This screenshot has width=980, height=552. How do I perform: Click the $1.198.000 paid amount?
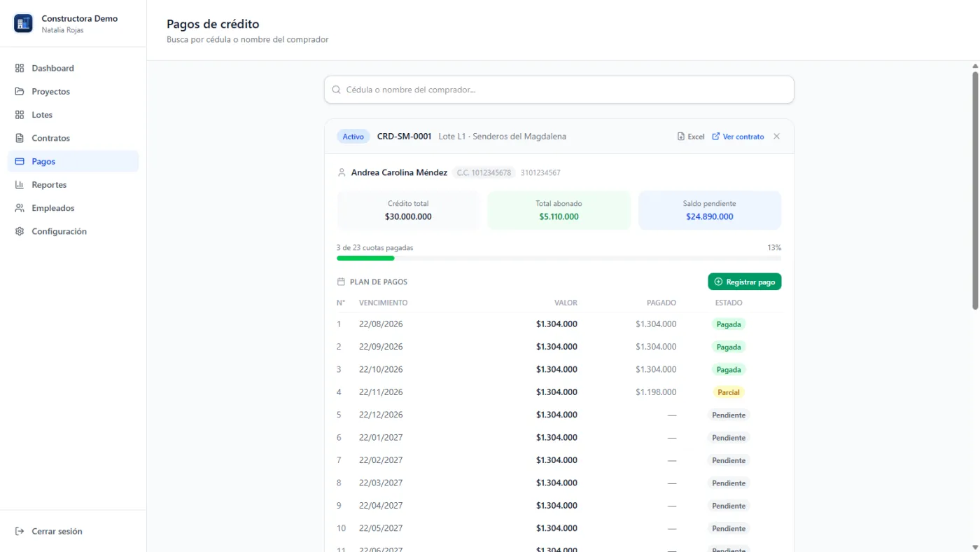pyautogui.click(x=656, y=392)
